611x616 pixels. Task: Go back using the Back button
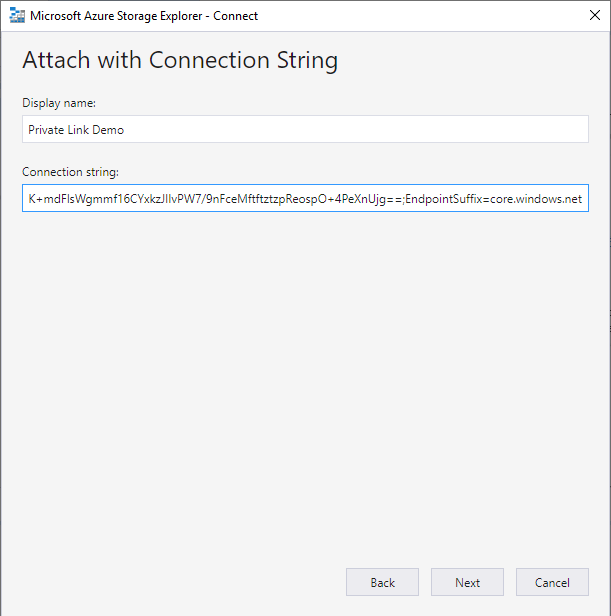pyautogui.click(x=382, y=582)
